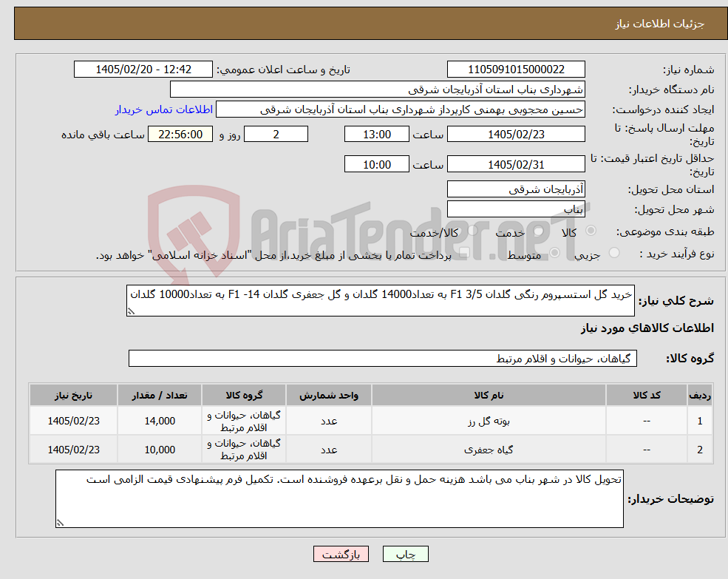Select the متوسط purchase type radio
This screenshot has width=728, height=579.
pos(555,253)
